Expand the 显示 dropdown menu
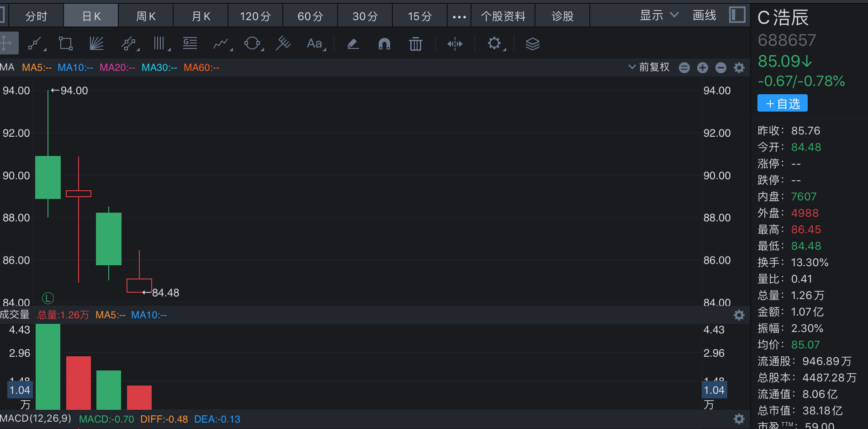 click(x=658, y=16)
